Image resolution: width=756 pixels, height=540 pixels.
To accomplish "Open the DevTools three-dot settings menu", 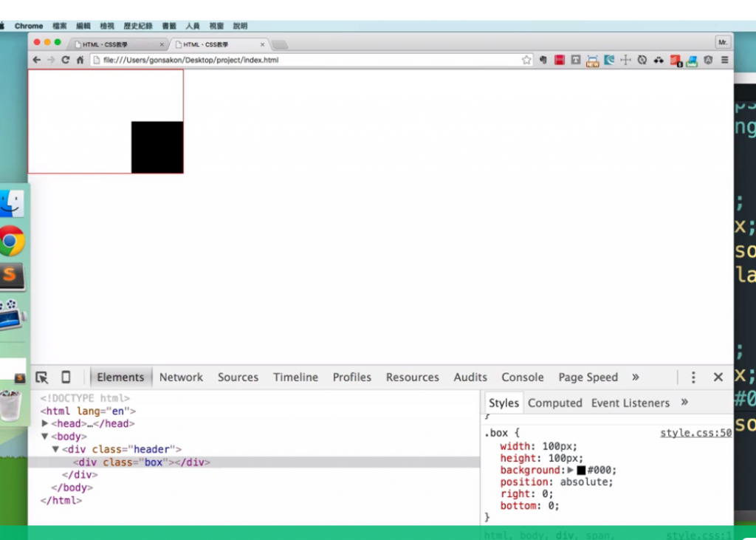I will point(693,377).
